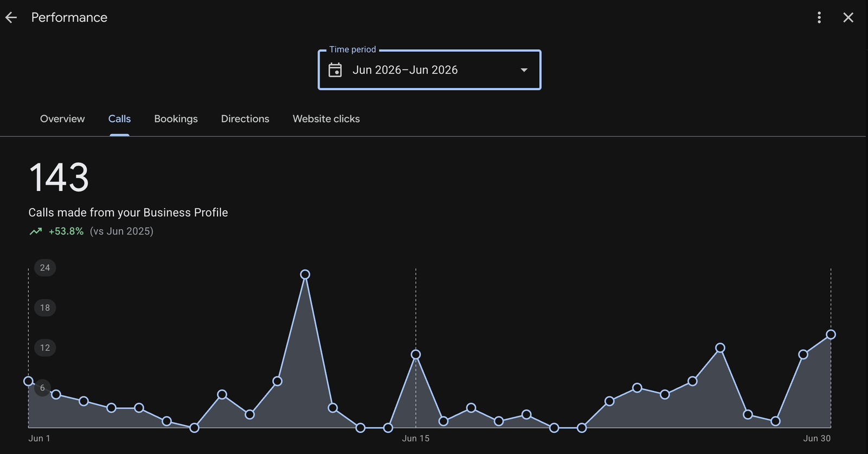Go back with the left arrow icon
Screen dimensions: 868x454
[x=11, y=17]
